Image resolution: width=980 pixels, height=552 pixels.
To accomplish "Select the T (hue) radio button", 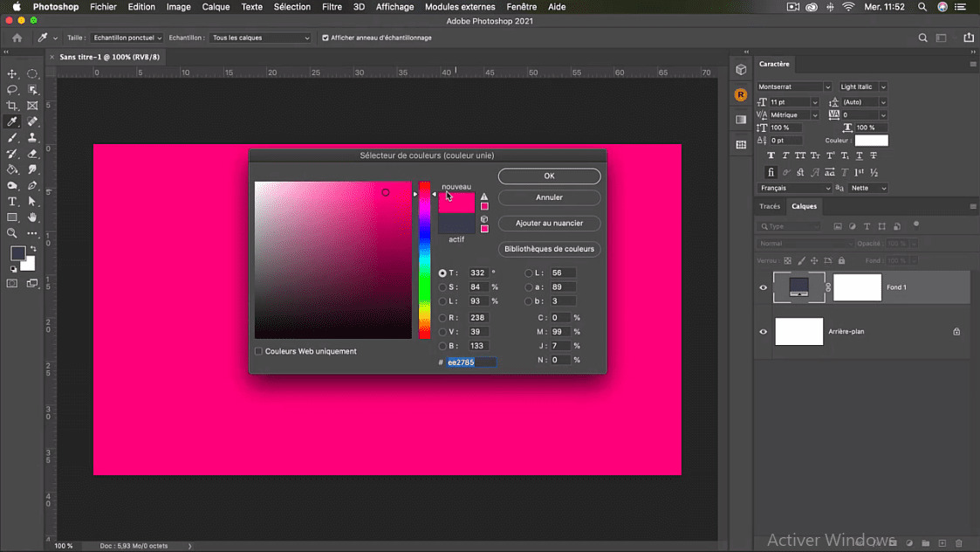I will click(x=442, y=273).
